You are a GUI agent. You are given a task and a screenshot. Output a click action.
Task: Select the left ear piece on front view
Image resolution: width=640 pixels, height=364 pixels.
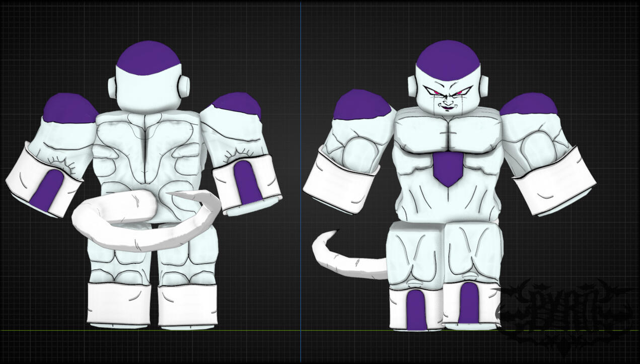[413, 86]
